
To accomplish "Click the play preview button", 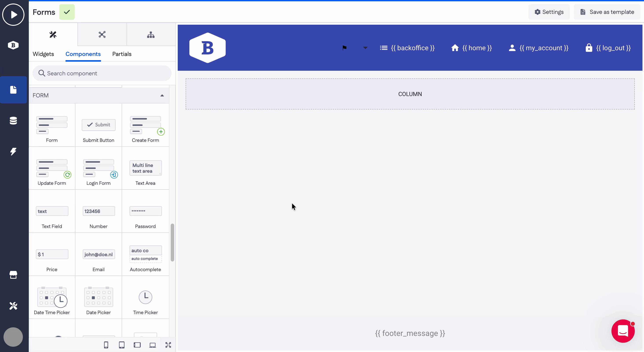I will (x=13, y=15).
